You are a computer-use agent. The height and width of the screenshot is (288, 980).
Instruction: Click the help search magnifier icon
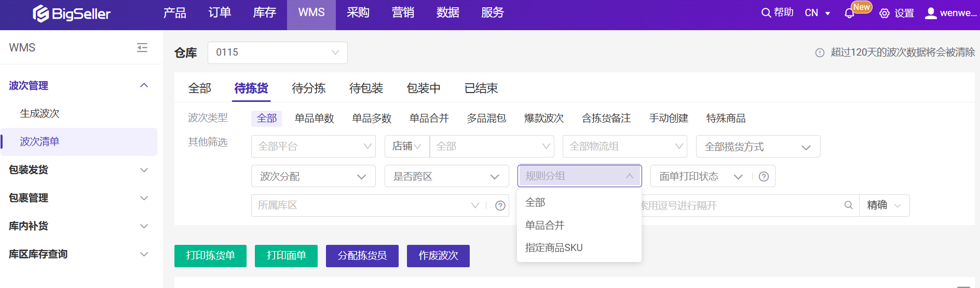pyautogui.click(x=766, y=13)
